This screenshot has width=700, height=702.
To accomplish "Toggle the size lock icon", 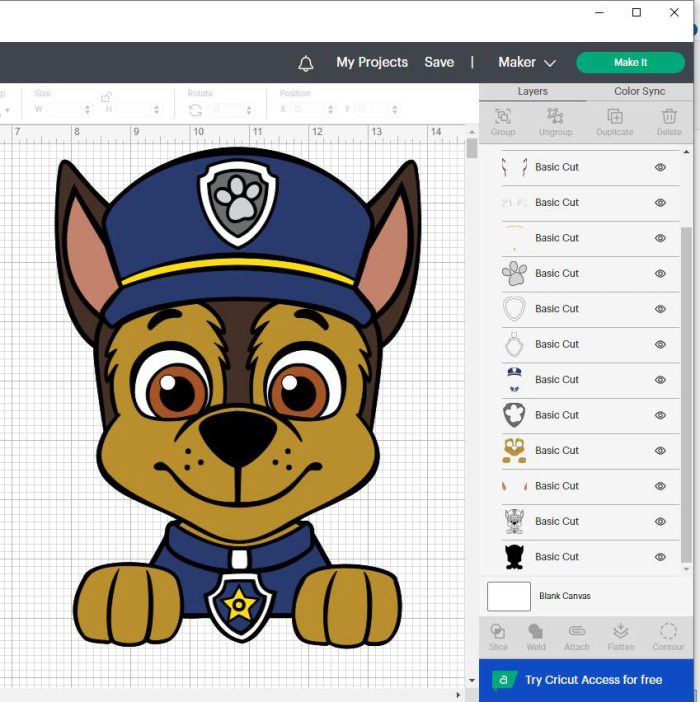I will tap(106, 97).
